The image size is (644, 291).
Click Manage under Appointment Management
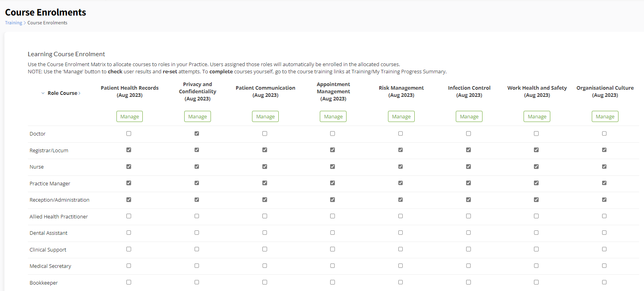333,116
